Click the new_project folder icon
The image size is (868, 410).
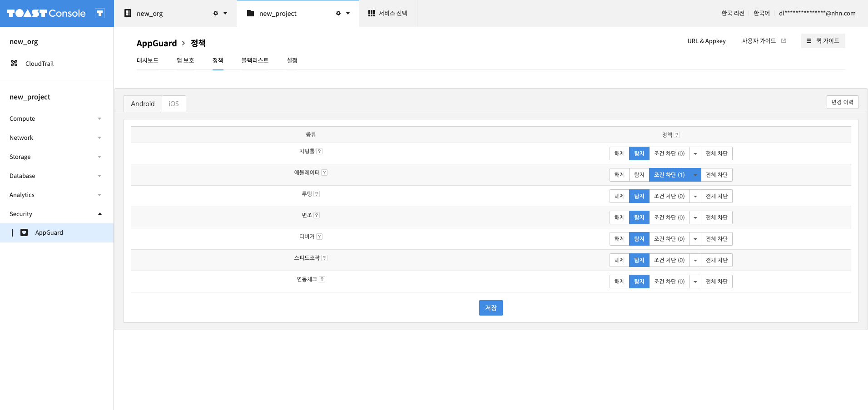tap(250, 13)
